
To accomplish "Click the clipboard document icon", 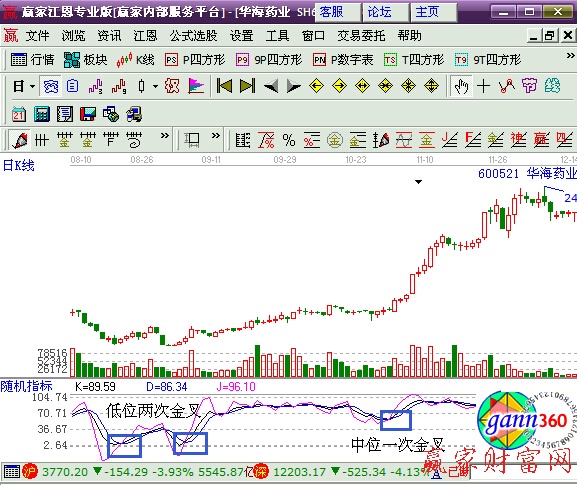I will coord(72,86).
